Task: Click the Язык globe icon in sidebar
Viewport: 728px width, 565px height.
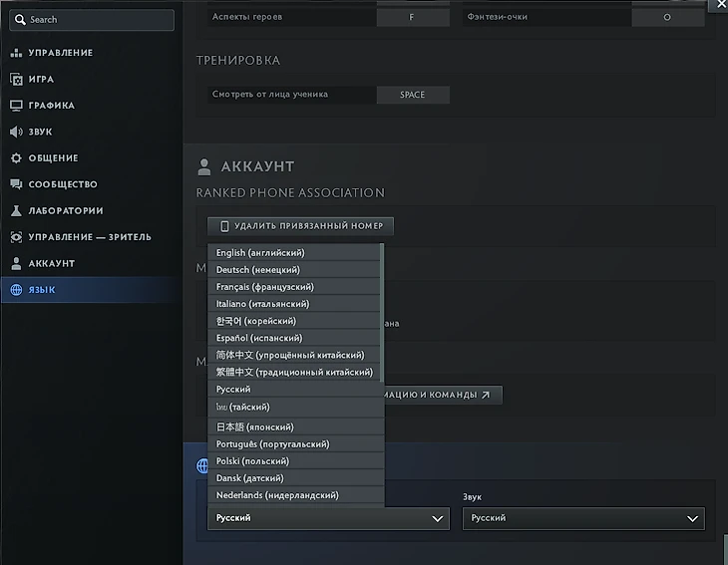Action: click(x=16, y=290)
